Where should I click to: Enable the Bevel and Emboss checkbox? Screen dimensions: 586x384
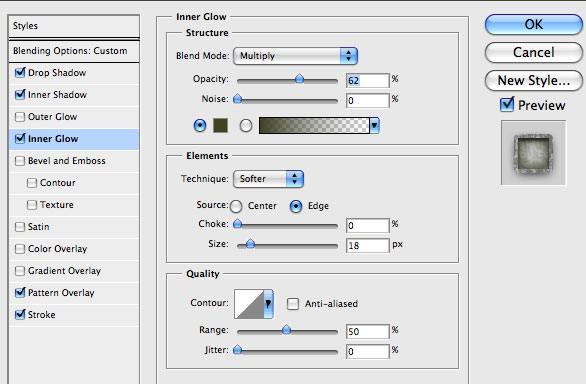(20, 161)
